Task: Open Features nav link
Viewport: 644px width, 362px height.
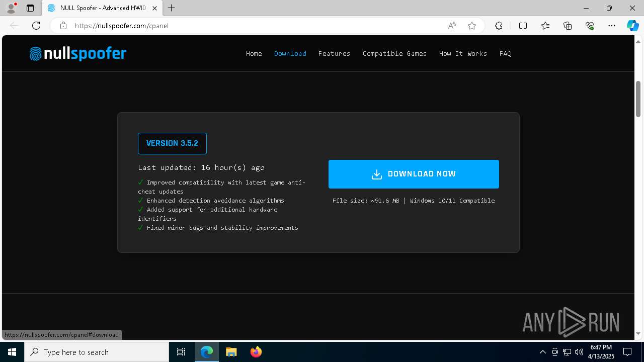Action: pos(334,53)
